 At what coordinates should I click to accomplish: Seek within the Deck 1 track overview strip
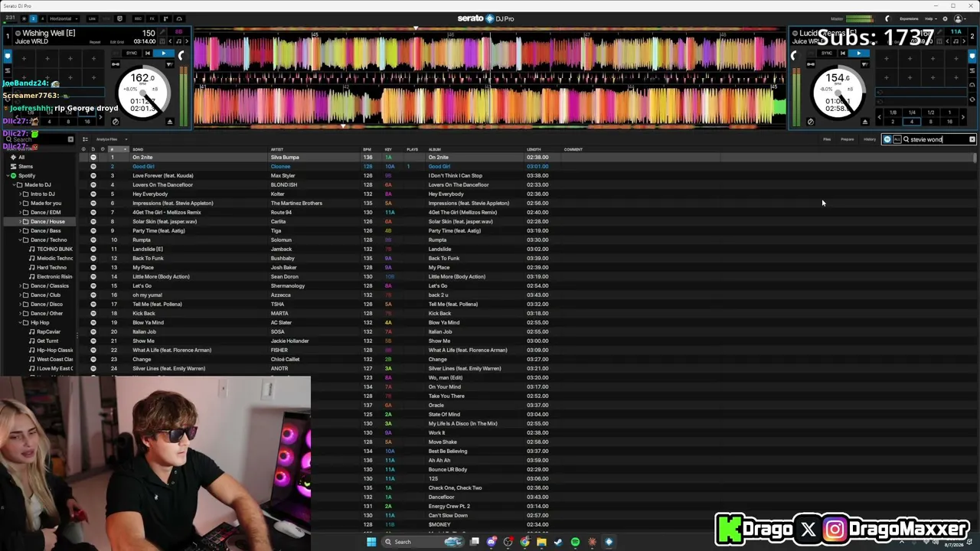(490, 31)
